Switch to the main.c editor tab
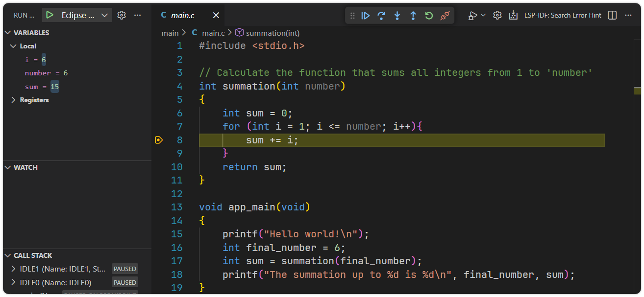This screenshot has height=297, width=644. pyautogui.click(x=182, y=15)
